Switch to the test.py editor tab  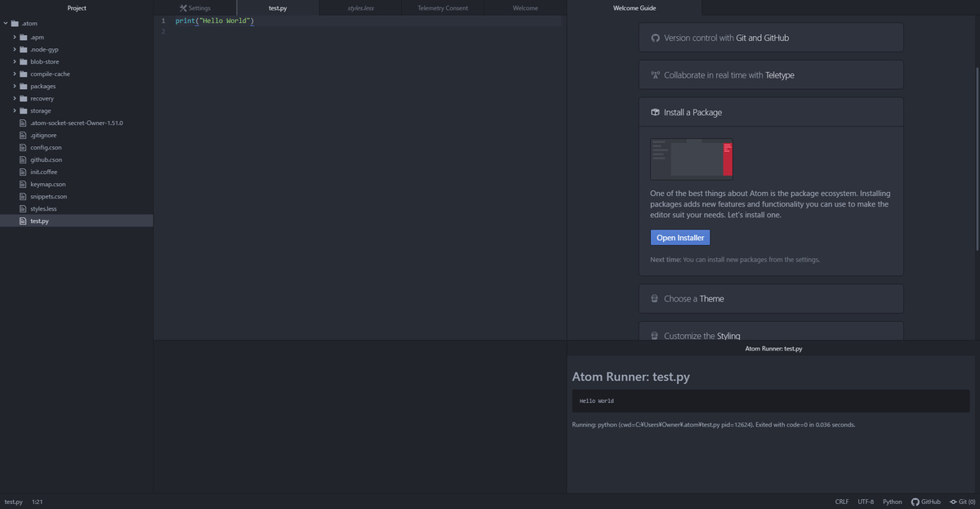278,8
